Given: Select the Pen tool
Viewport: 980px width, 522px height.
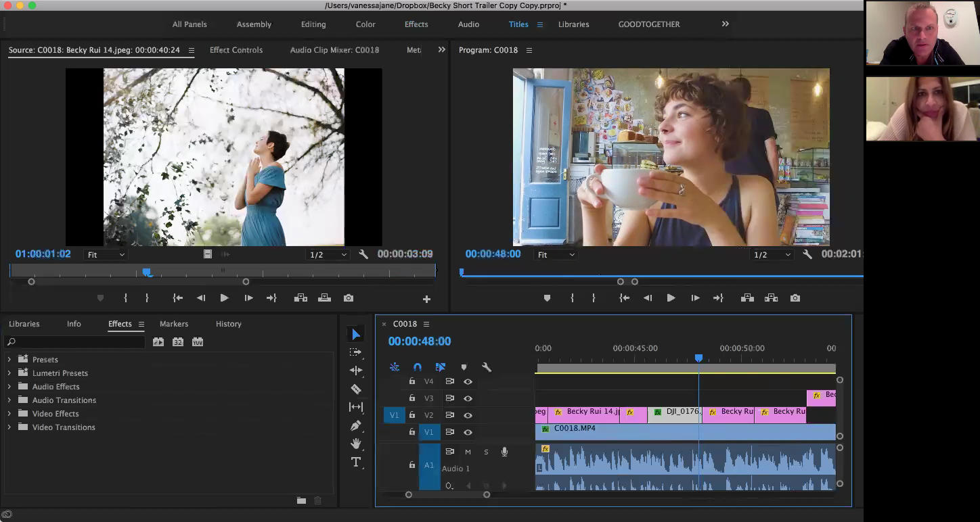Looking at the screenshot, I should point(356,425).
